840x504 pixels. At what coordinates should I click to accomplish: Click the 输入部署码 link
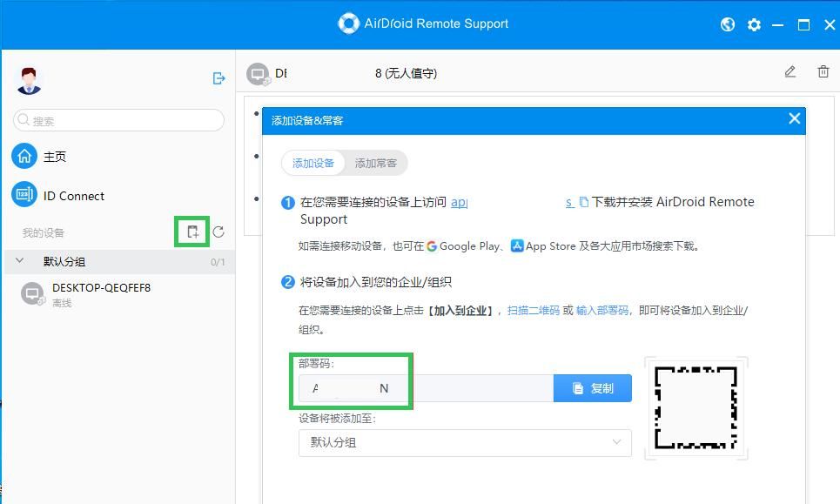602,311
